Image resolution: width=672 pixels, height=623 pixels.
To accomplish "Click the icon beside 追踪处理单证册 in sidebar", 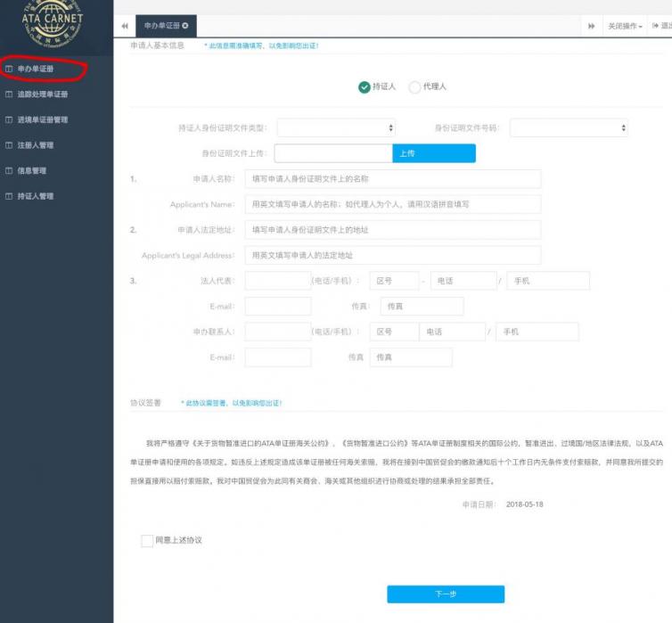I will click(9, 94).
